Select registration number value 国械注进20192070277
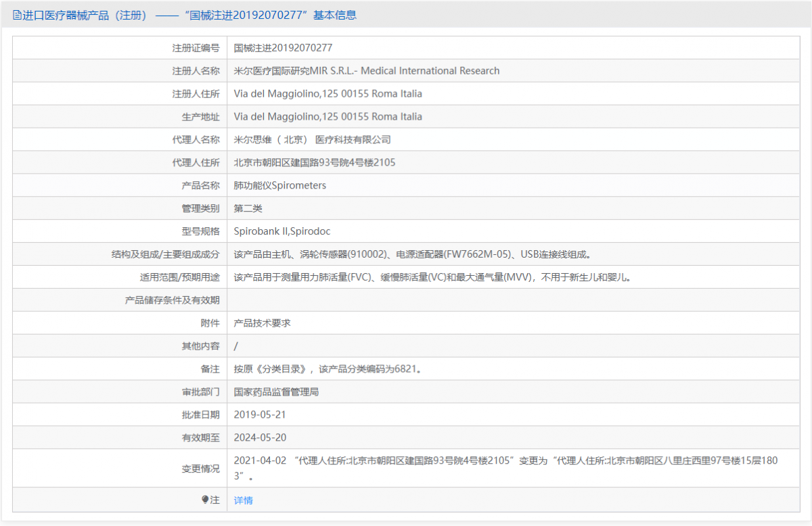This screenshot has height=526, width=812. click(283, 48)
